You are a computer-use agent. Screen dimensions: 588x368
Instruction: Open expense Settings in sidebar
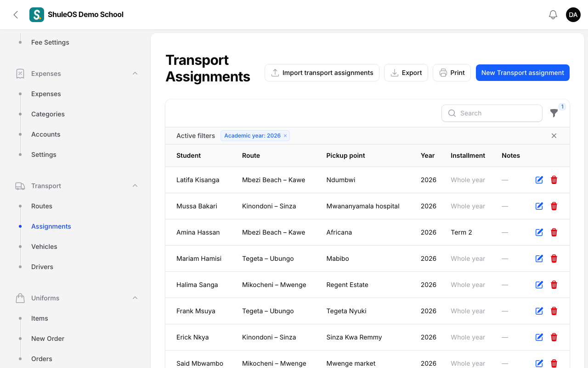[44, 155]
